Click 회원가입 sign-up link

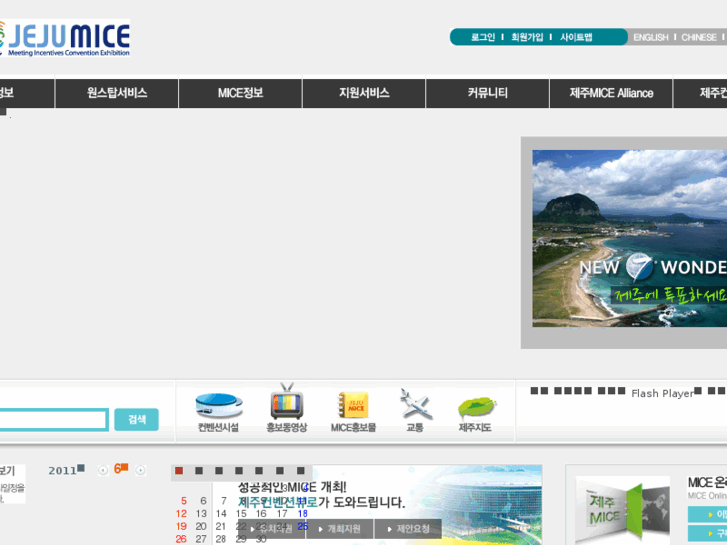point(527,37)
